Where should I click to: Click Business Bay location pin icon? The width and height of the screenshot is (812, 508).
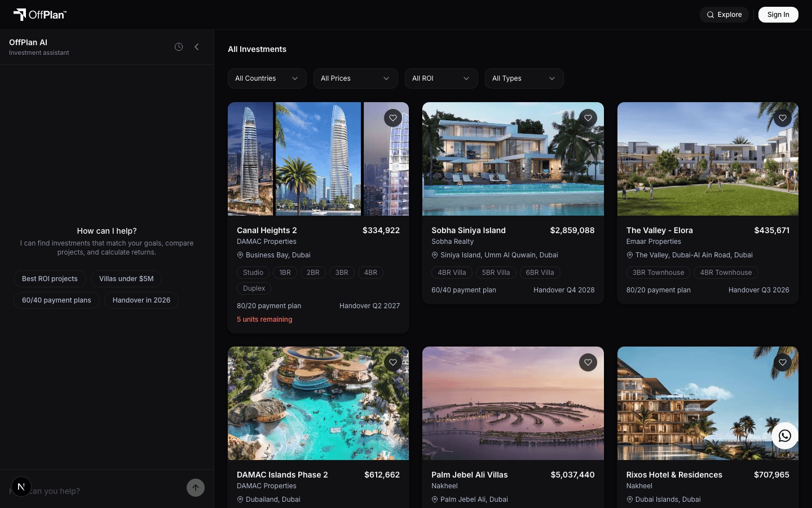tap(240, 255)
